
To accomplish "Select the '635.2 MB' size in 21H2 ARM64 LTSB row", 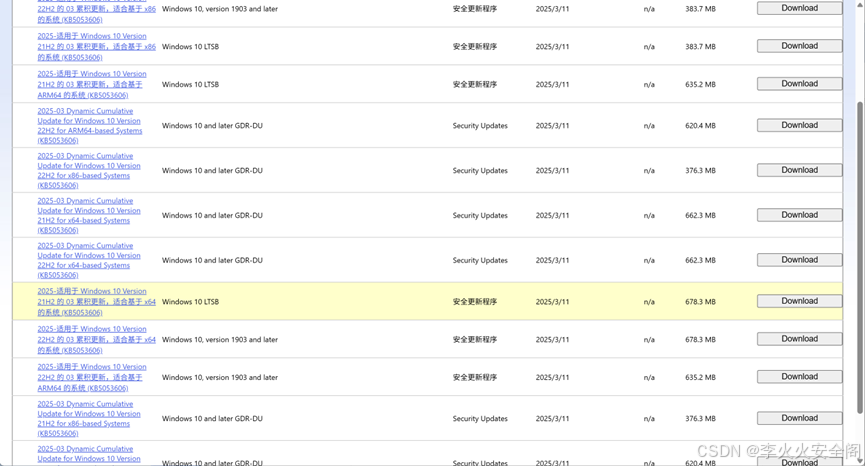I will tap(700, 84).
